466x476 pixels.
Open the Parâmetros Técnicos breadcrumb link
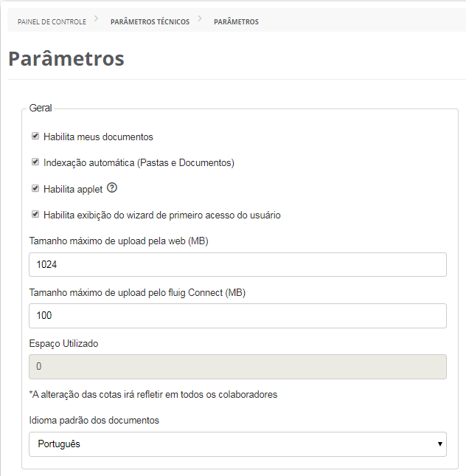(150, 22)
